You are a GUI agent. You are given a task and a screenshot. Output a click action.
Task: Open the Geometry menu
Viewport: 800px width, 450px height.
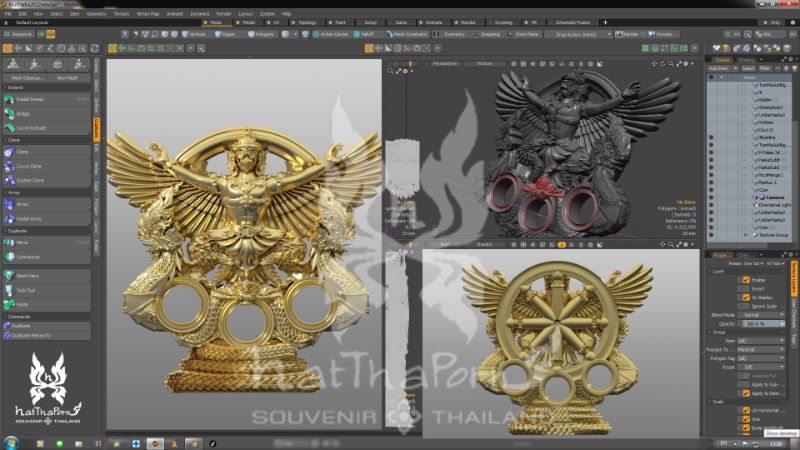tap(96, 14)
